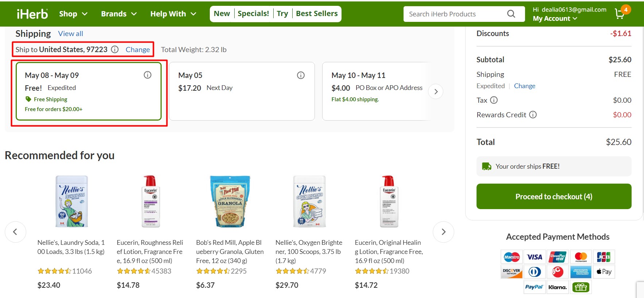Click the info icon next to Tax
Screen dimensions: 644x298
click(x=494, y=100)
